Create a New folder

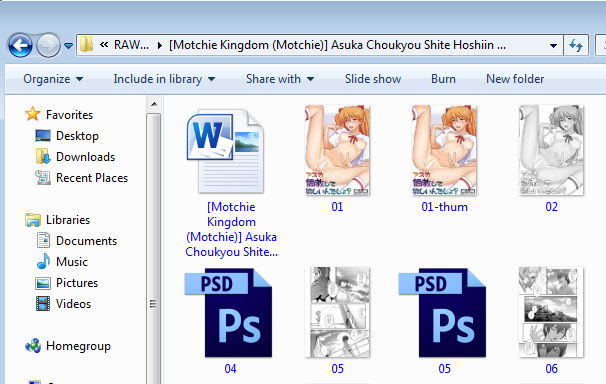pos(515,79)
